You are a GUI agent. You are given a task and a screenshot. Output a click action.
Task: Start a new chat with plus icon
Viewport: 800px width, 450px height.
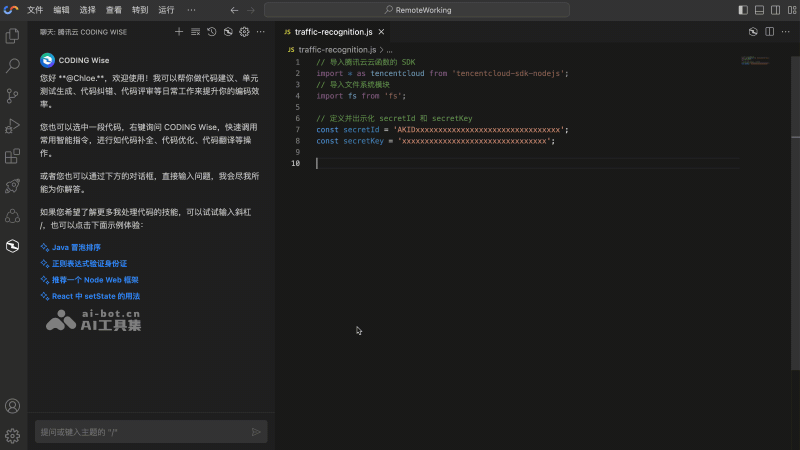click(x=179, y=32)
